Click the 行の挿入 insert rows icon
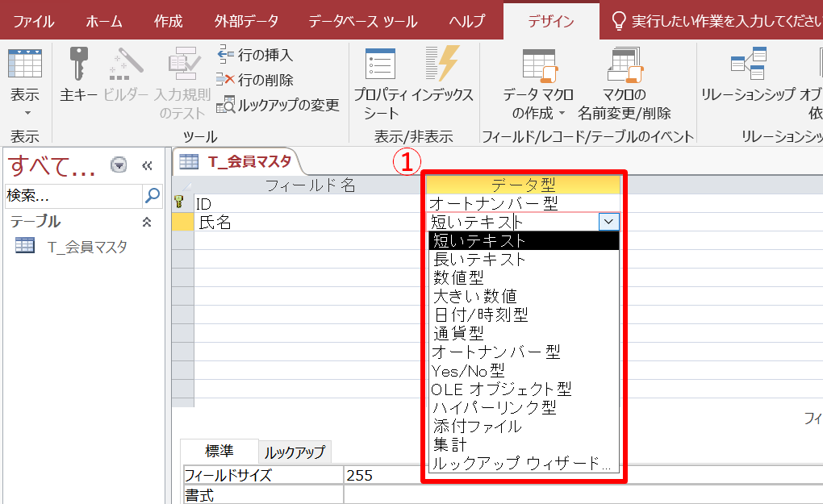The width and height of the screenshot is (823, 504). point(225,55)
